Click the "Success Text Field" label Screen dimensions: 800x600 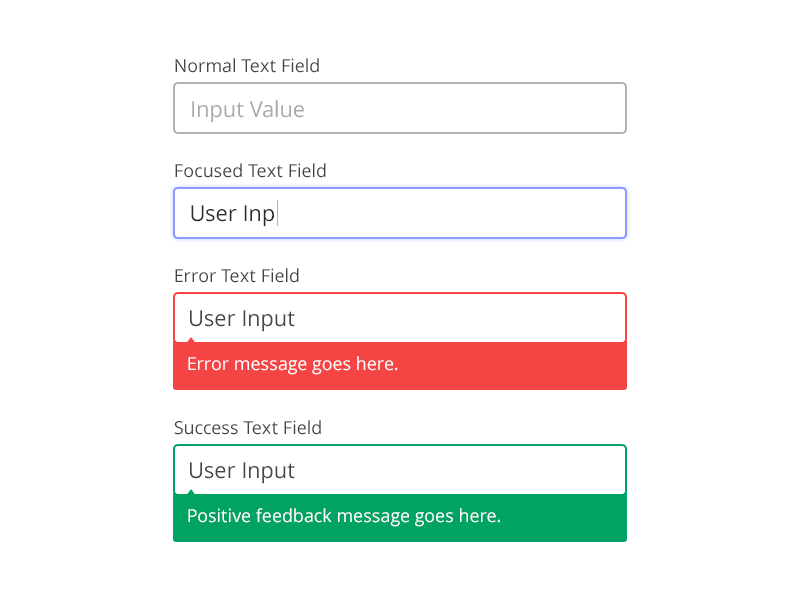[248, 428]
